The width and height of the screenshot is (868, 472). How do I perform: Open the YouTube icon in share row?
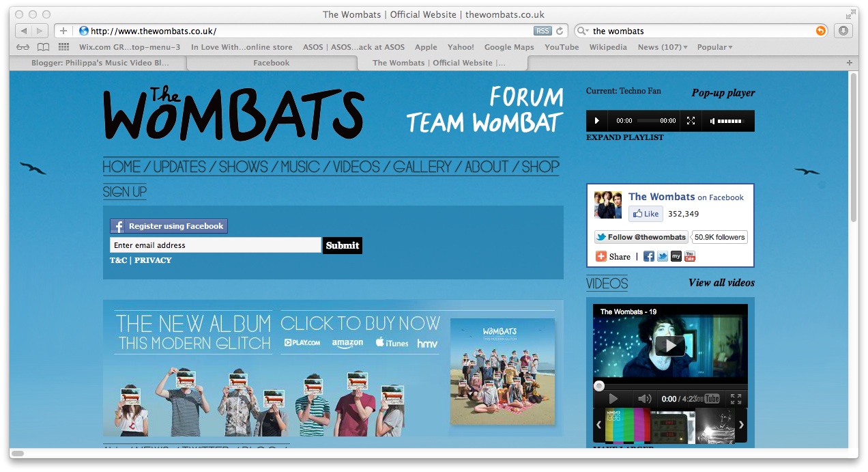(x=690, y=256)
